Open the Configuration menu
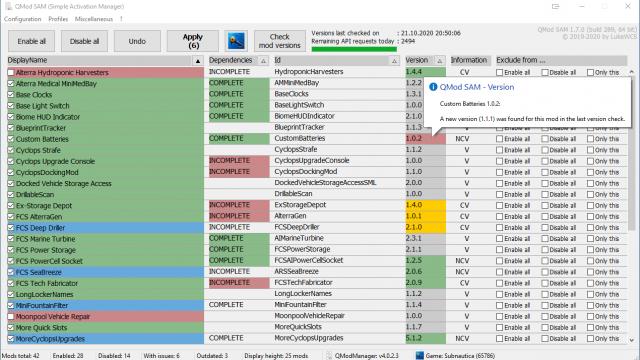Image resolution: width=640 pixels, height=360 pixels. pos(22,19)
